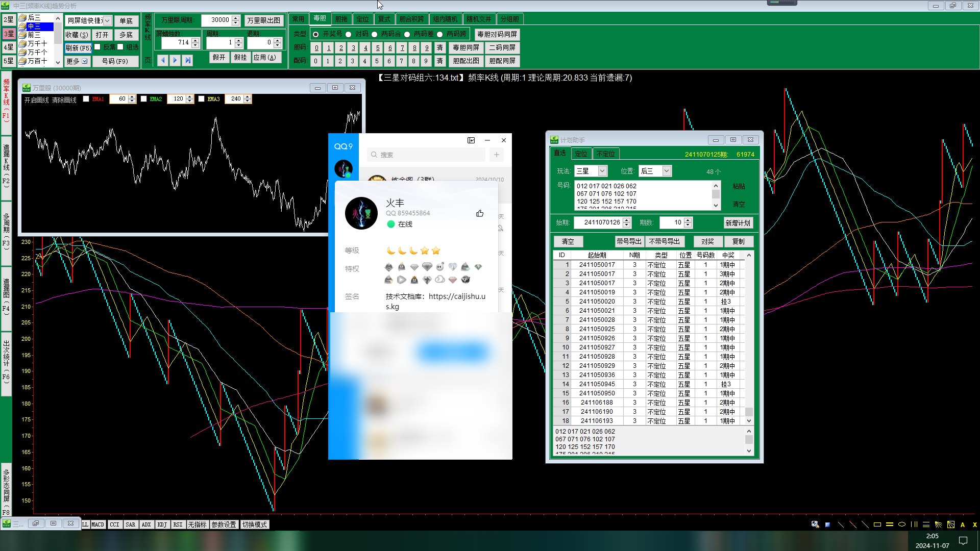Toggle the 组选 checkbox
The height and width of the screenshot is (551, 980).
point(120,47)
